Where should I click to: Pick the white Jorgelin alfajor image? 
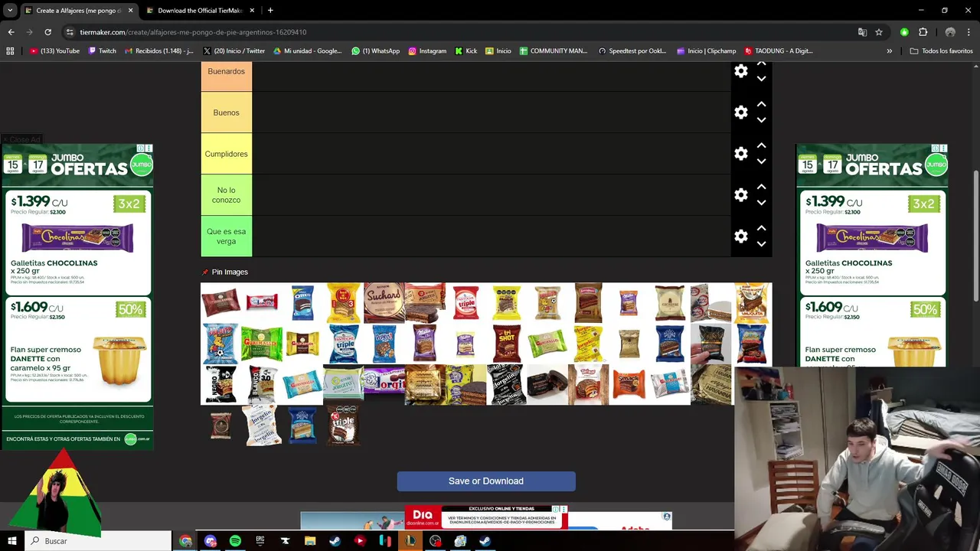point(262,425)
